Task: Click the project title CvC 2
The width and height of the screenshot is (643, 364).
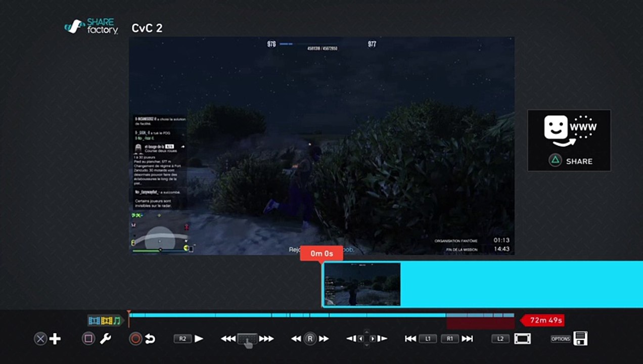Action: [147, 28]
